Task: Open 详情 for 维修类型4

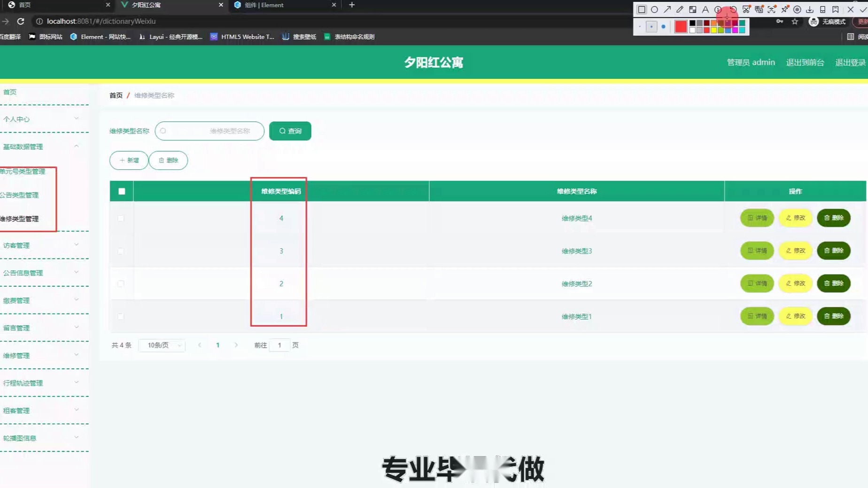Action: (757, 218)
